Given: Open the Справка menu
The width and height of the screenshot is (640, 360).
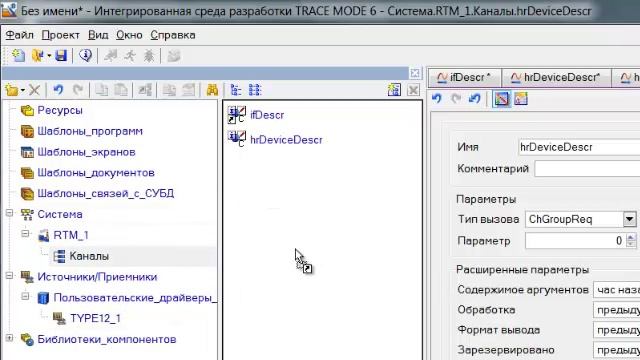Looking at the screenshot, I should pos(173,35).
